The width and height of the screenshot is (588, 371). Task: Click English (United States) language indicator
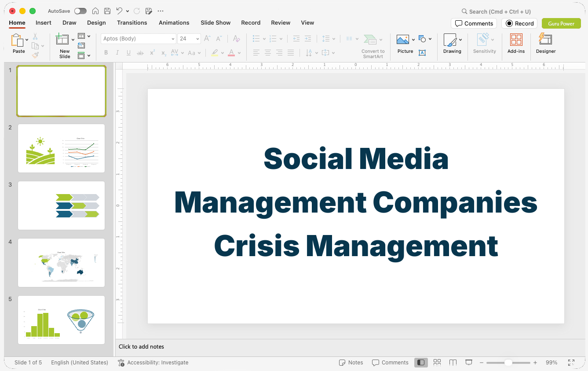tap(80, 363)
